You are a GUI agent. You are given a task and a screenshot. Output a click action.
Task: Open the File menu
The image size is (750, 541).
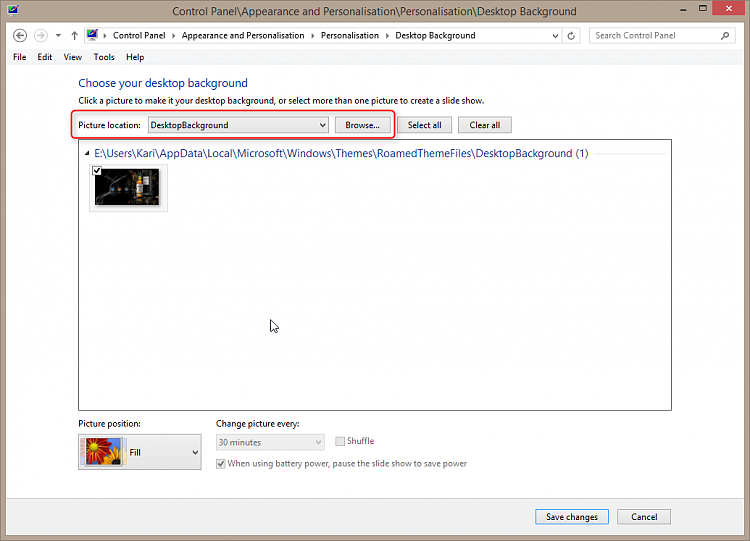[20, 57]
